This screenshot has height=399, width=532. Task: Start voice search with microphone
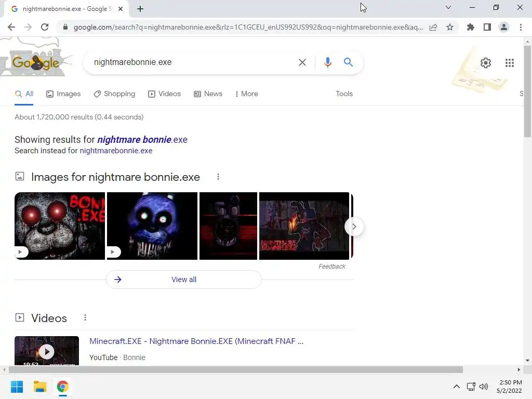click(327, 62)
